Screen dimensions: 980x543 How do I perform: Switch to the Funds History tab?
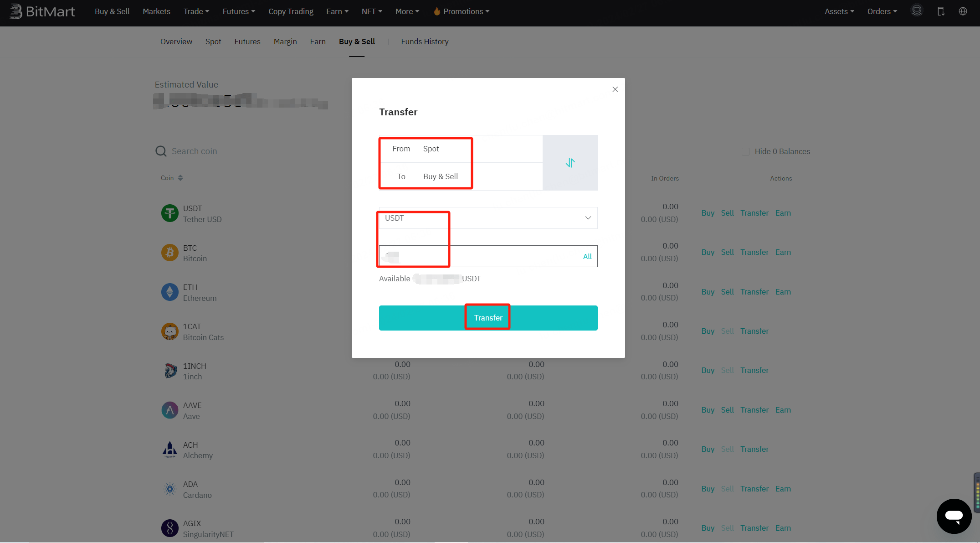coord(424,41)
